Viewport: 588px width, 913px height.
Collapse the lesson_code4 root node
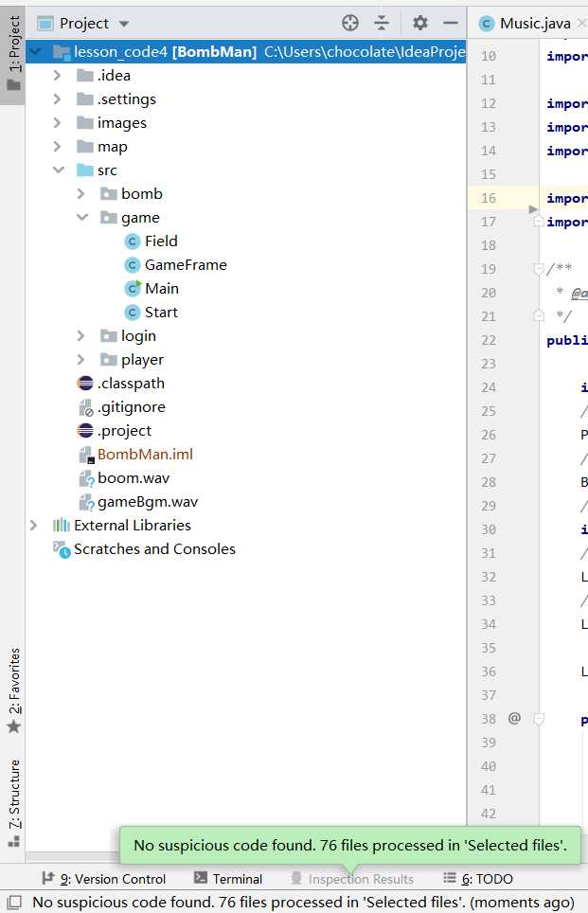pos(34,52)
